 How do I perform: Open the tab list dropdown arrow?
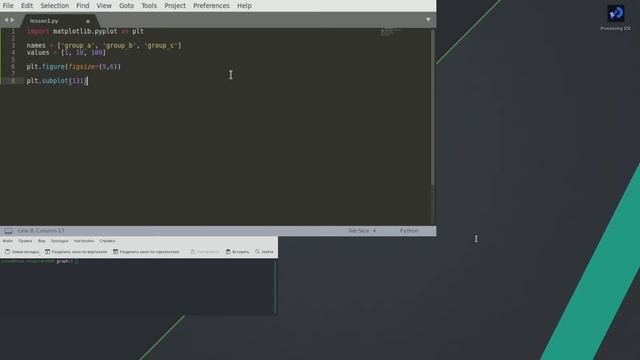(428, 20)
